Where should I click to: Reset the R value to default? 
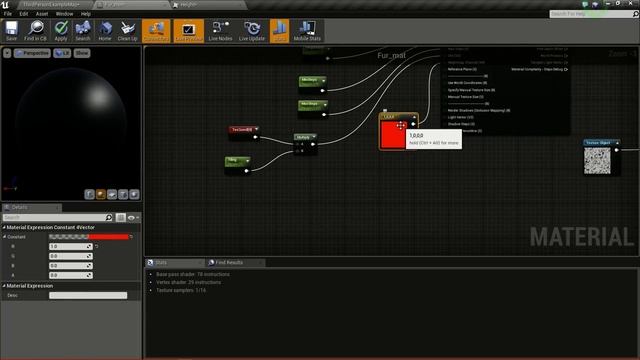tap(97, 247)
